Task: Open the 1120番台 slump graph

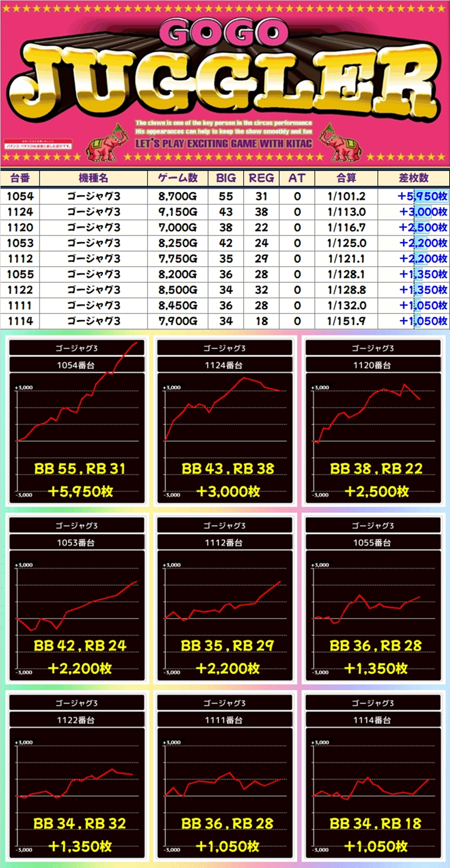Action: pyautogui.click(x=373, y=421)
